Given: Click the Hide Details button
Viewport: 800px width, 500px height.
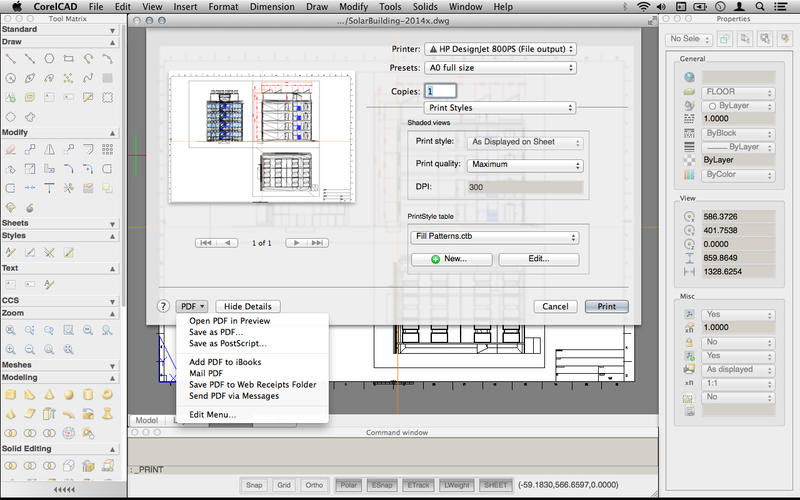Looking at the screenshot, I should 247,306.
